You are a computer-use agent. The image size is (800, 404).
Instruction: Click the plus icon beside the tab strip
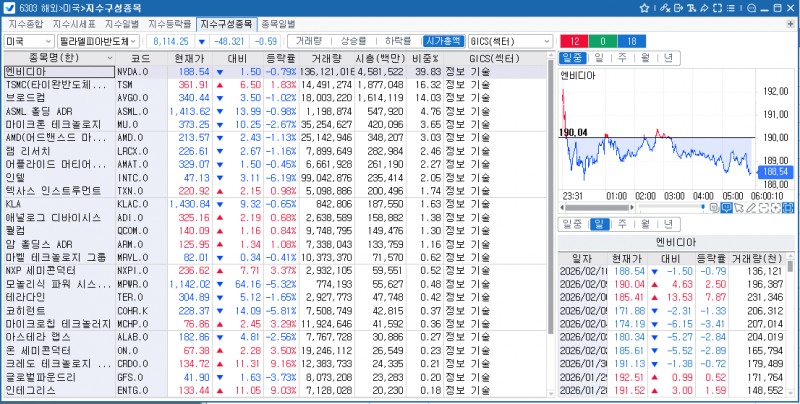tap(791, 24)
